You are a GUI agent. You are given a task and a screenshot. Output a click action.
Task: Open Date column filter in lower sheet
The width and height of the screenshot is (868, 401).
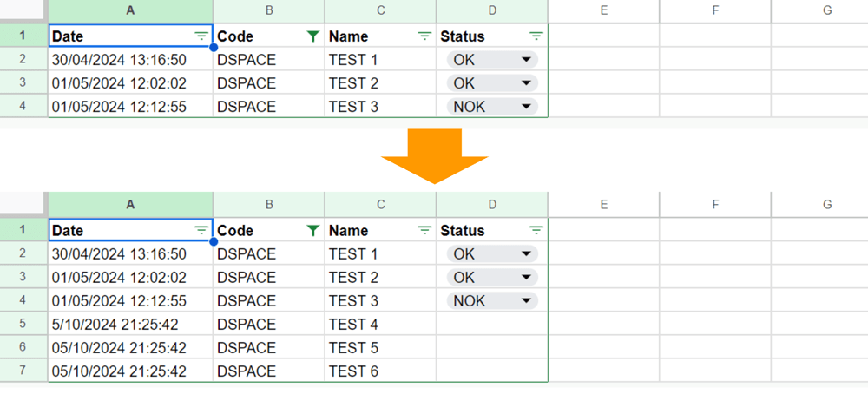(x=201, y=231)
